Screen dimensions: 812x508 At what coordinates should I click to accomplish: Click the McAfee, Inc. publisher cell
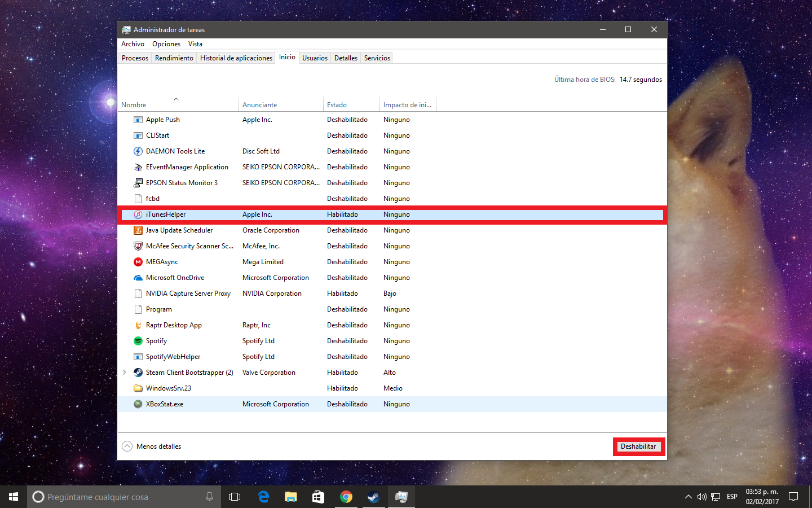[x=261, y=246]
